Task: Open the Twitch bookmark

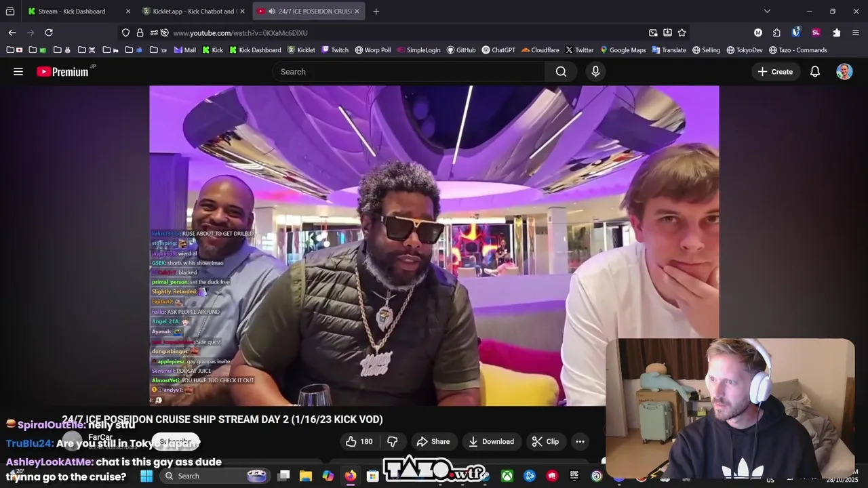Action: point(335,49)
